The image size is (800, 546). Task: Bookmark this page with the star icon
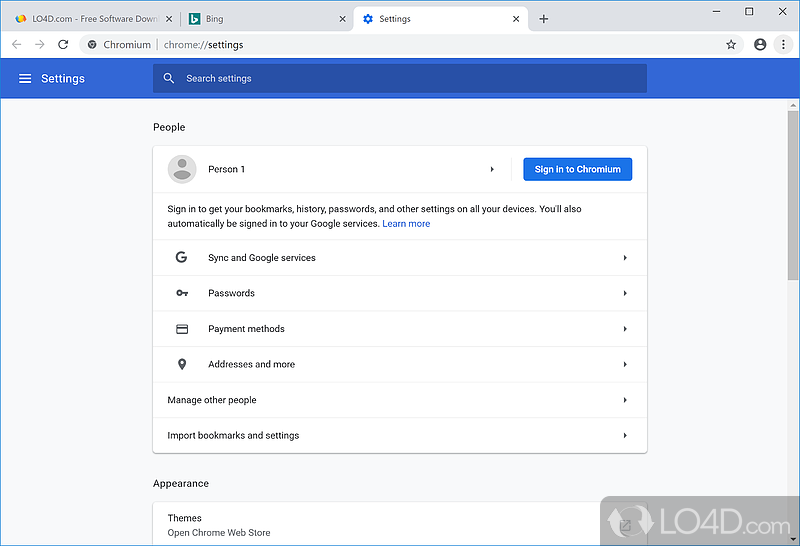pos(731,44)
